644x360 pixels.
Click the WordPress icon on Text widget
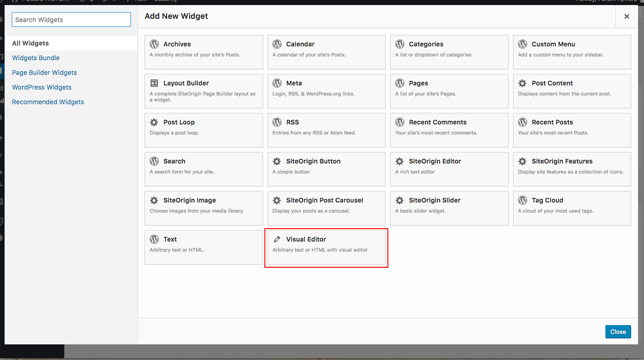154,239
